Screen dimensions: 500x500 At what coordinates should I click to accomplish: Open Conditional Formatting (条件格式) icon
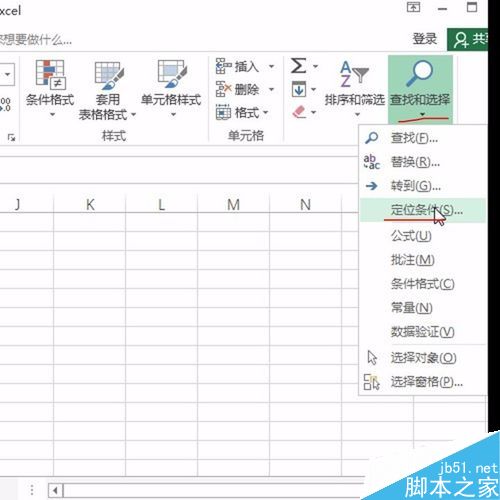[50, 74]
